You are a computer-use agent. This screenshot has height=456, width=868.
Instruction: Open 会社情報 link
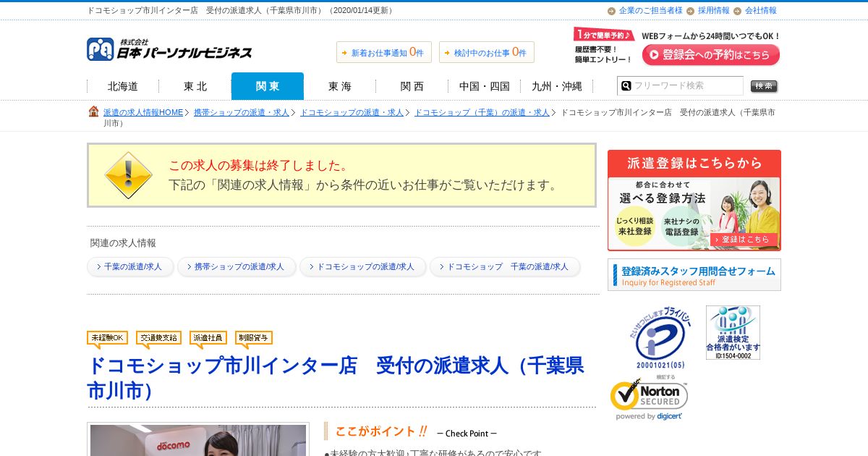[x=761, y=11]
